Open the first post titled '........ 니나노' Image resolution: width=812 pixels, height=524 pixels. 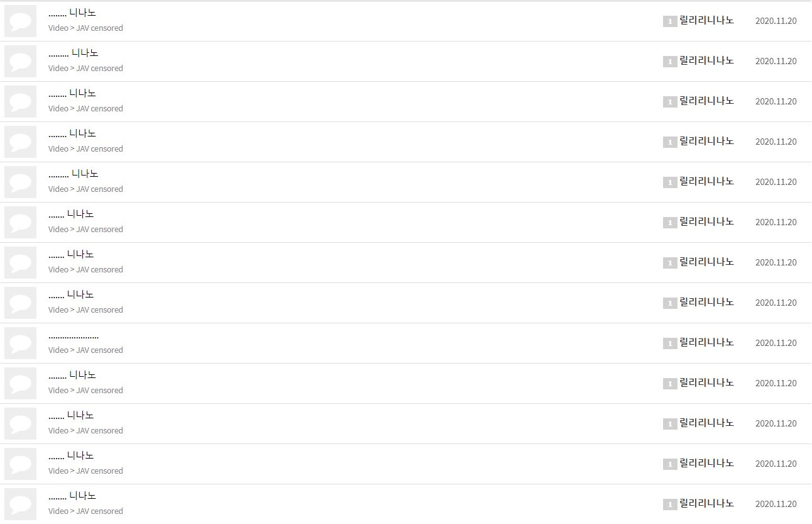tap(72, 13)
